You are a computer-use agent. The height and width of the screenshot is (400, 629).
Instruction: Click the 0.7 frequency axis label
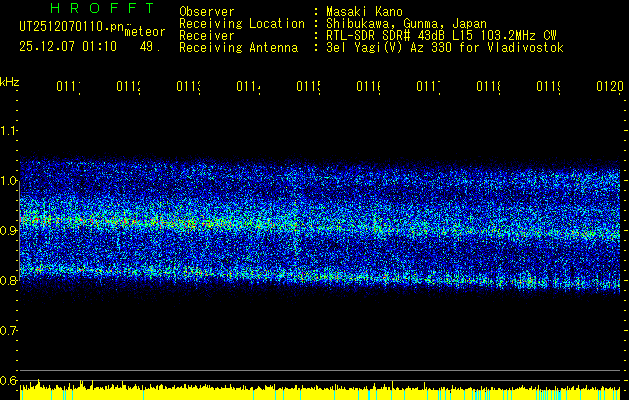pos(8,330)
